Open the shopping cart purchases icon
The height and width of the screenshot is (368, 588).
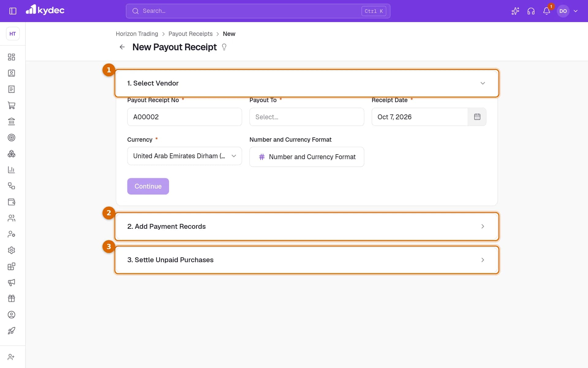[x=11, y=105]
